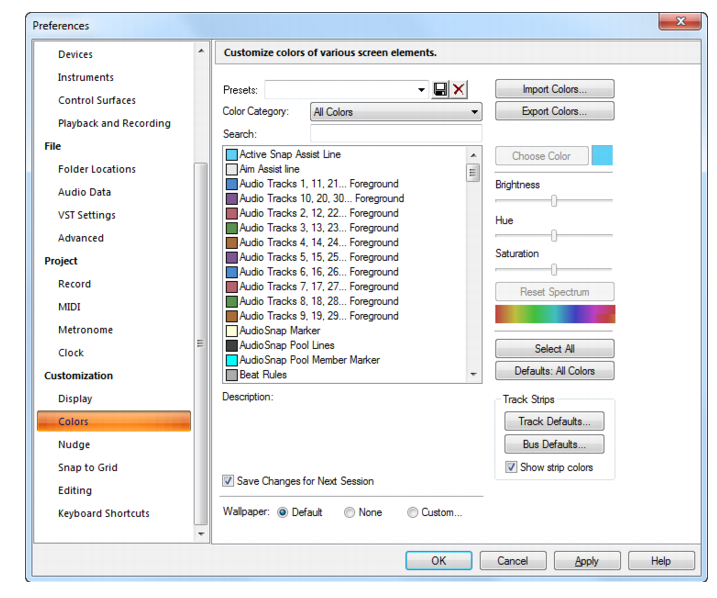Click into the Search input field

(396, 134)
